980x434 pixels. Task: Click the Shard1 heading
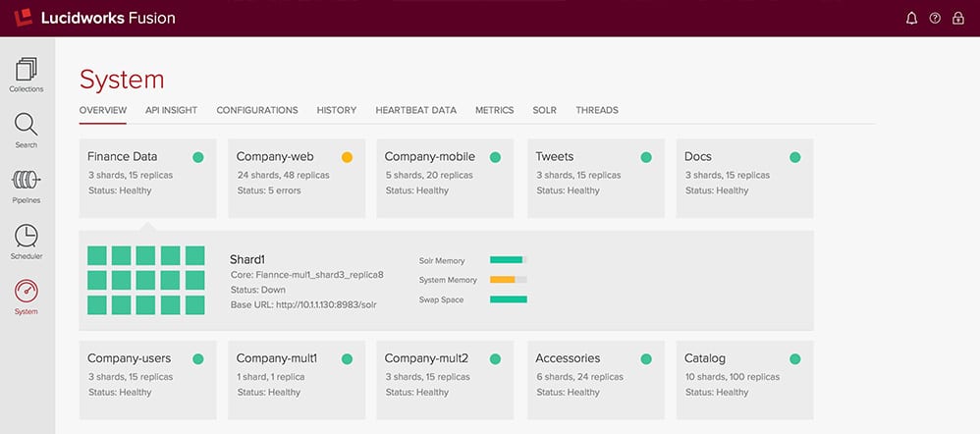coord(248,259)
